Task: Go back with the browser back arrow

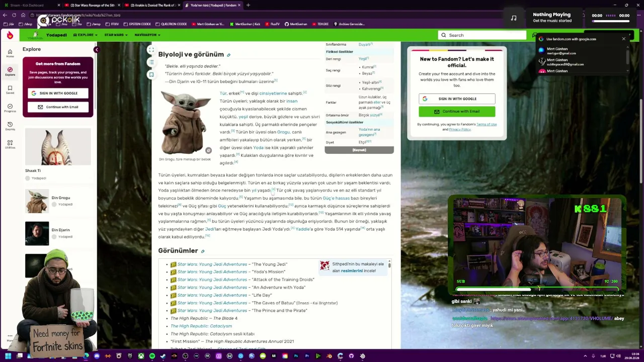Action: click(5, 15)
